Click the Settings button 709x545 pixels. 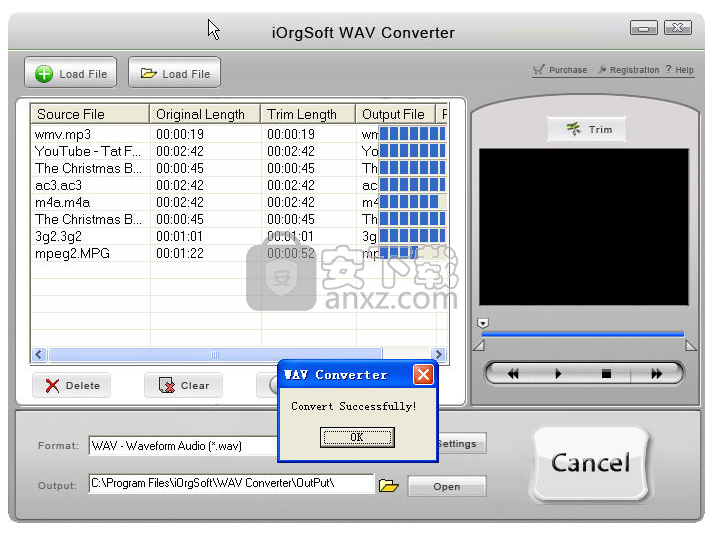tap(462, 444)
